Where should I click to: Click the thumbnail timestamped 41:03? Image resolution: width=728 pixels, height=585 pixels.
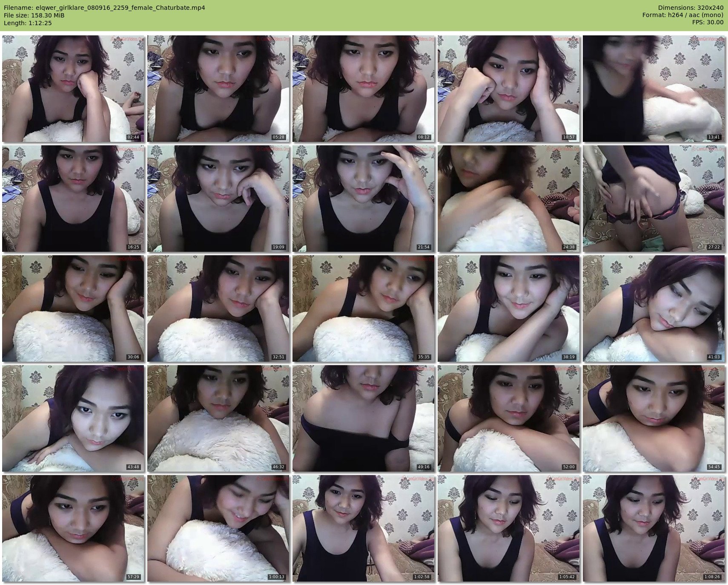click(x=654, y=308)
